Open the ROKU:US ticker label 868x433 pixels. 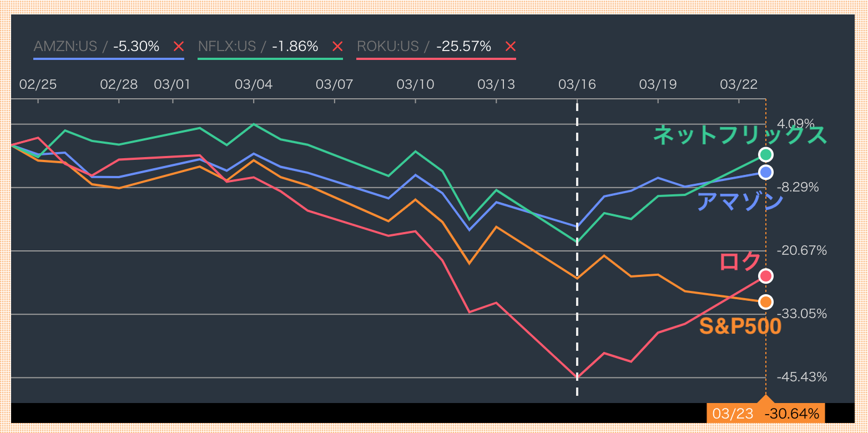click(x=387, y=47)
